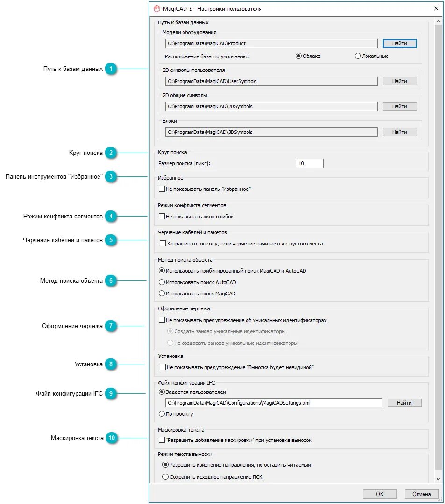Click Найти for the equipment models path
The width and height of the screenshot is (445, 504).
click(x=400, y=43)
